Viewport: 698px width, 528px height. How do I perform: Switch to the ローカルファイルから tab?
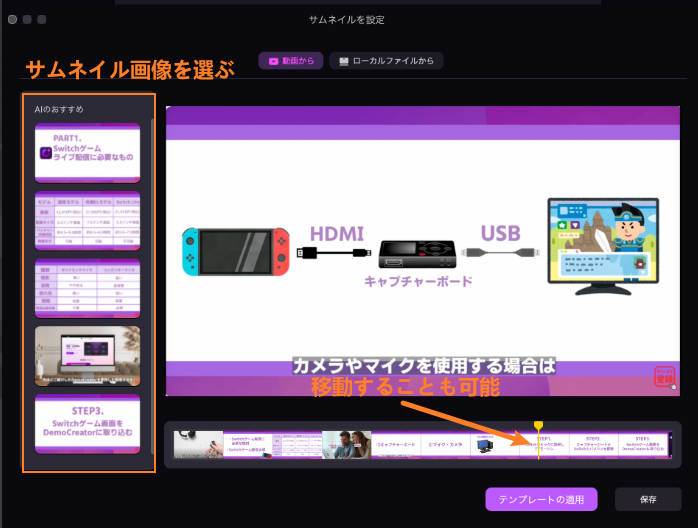click(386, 61)
